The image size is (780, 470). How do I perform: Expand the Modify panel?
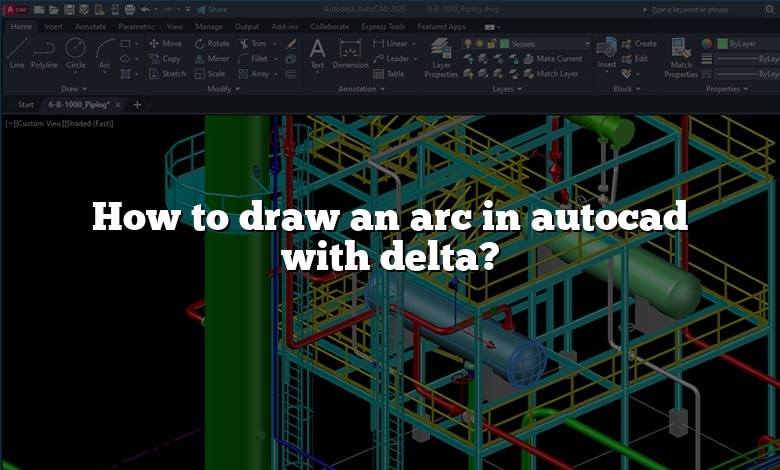tap(223, 89)
